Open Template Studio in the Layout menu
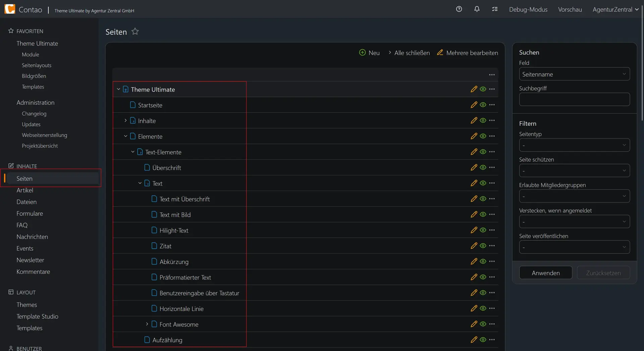The height and width of the screenshot is (351, 644). click(x=37, y=316)
